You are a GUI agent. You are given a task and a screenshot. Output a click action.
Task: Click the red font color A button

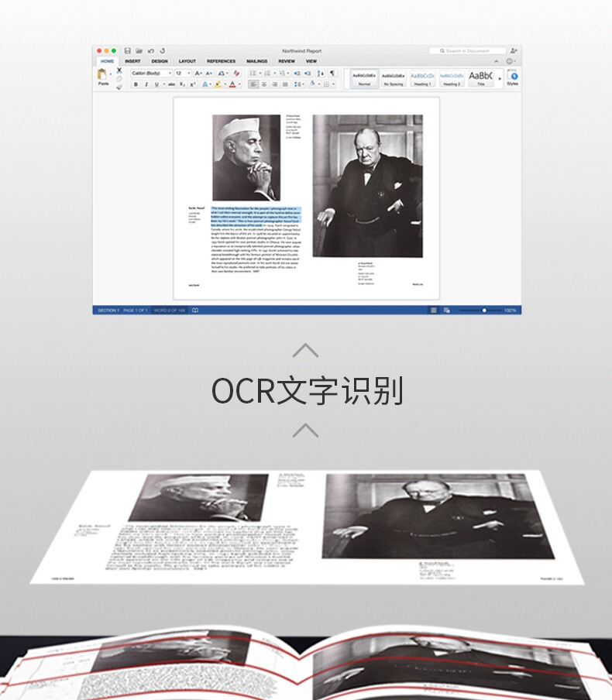click(x=232, y=84)
